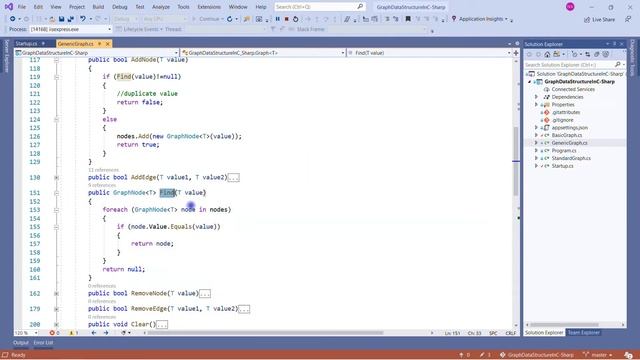
Task: Click the Continue button
Action: [x=208, y=19]
